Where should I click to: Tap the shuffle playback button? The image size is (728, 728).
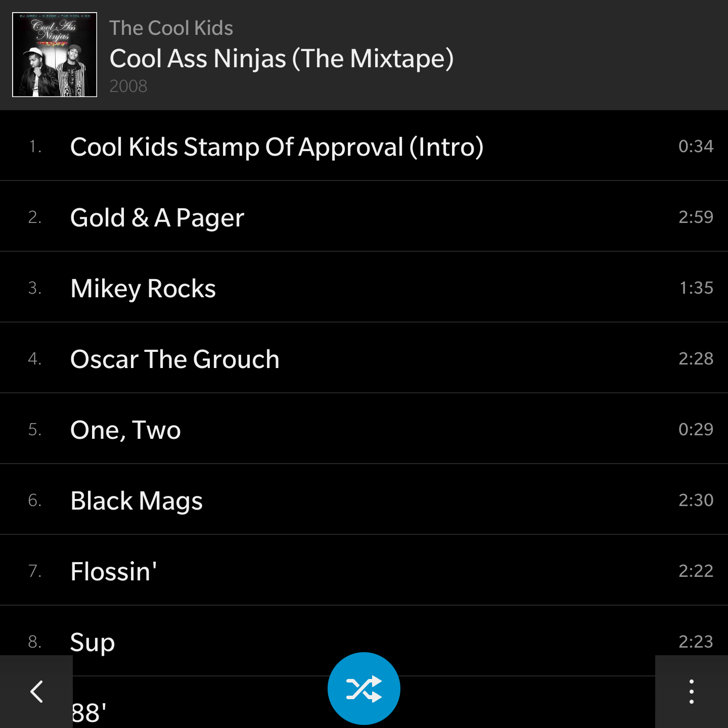point(364,689)
